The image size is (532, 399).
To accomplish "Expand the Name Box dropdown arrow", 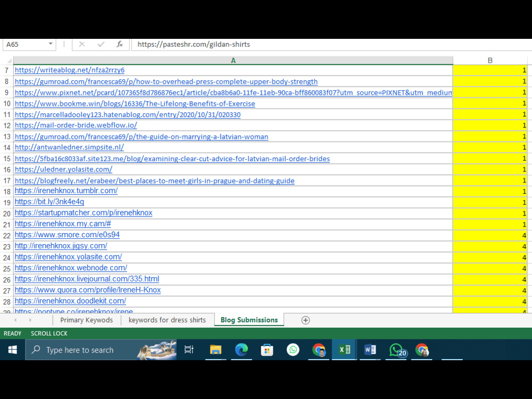I will coord(50,44).
